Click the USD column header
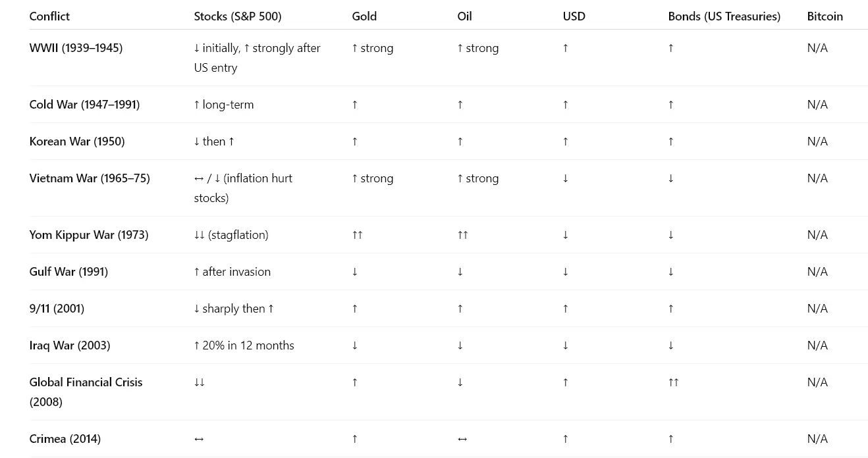Viewport: 868px width, 458px height. pyautogui.click(x=574, y=16)
